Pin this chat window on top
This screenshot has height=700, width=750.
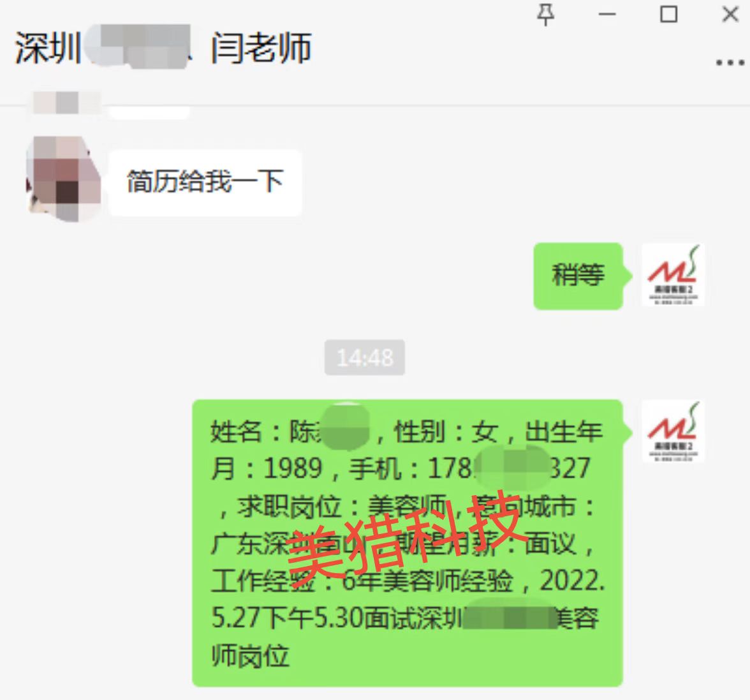click(x=546, y=14)
